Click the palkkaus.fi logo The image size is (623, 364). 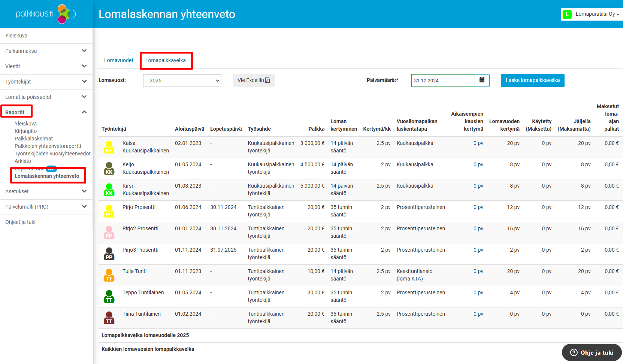coord(46,14)
